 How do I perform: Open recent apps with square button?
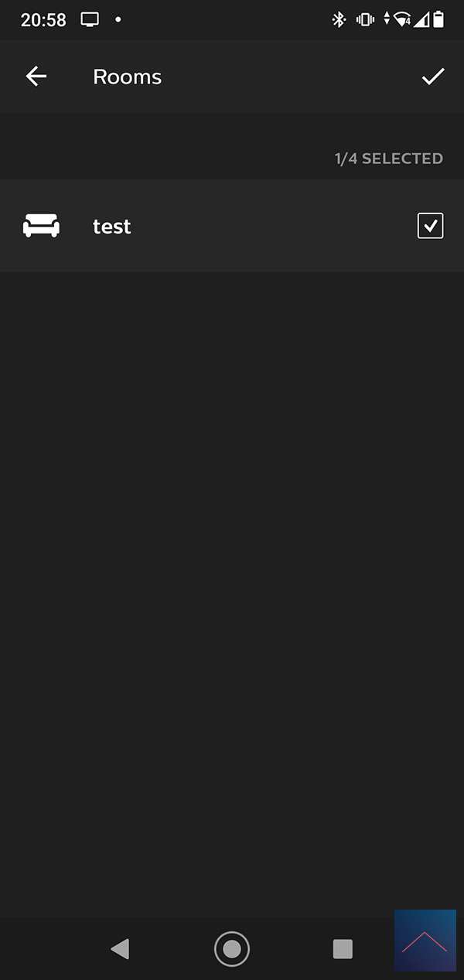[343, 949]
